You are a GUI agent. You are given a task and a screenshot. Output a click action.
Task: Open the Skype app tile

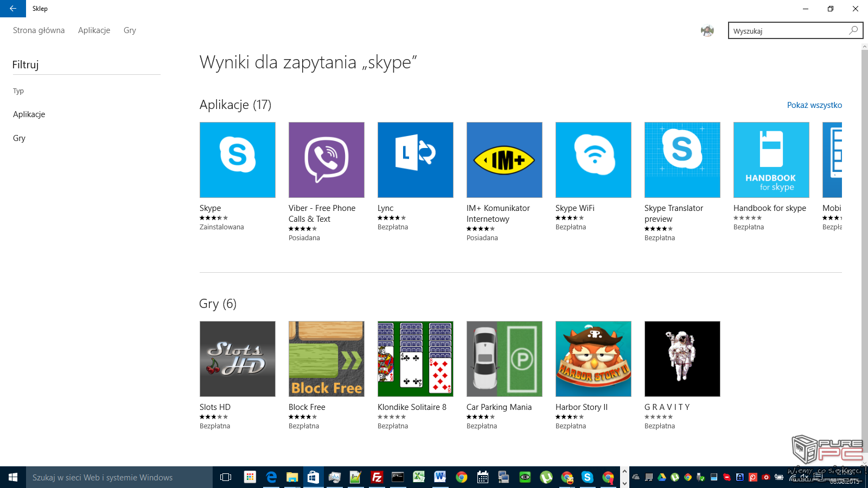coord(238,160)
